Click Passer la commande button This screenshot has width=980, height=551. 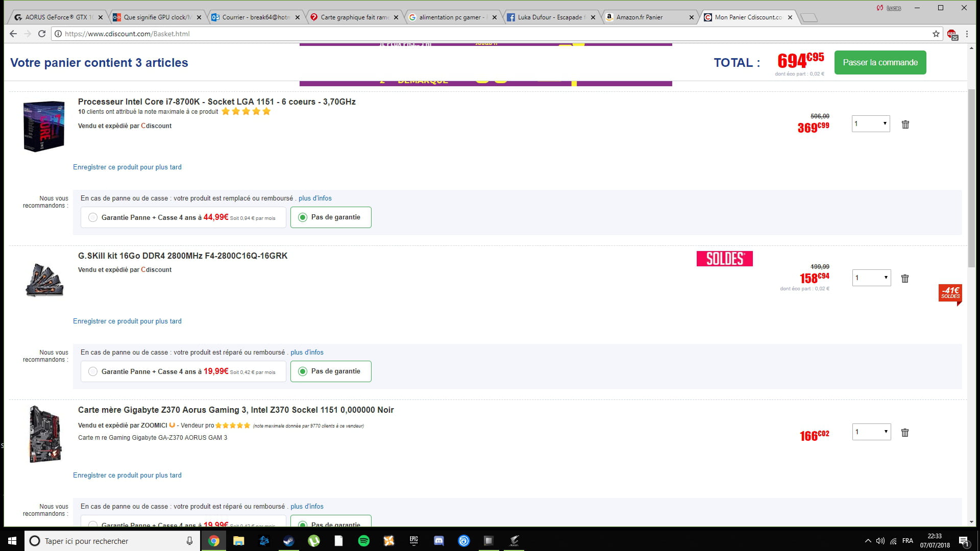point(880,63)
